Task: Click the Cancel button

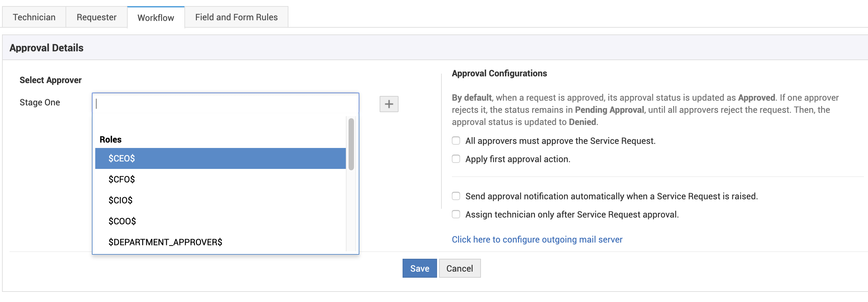Action: 460,268
